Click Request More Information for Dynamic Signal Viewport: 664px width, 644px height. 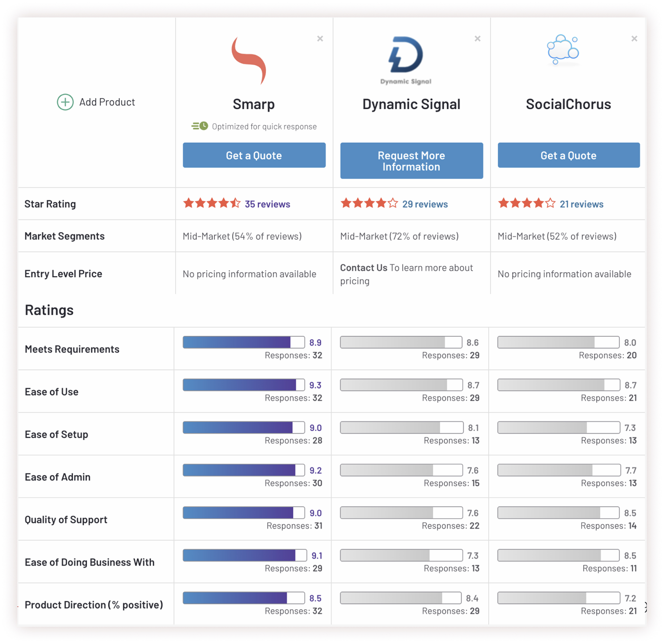(412, 161)
